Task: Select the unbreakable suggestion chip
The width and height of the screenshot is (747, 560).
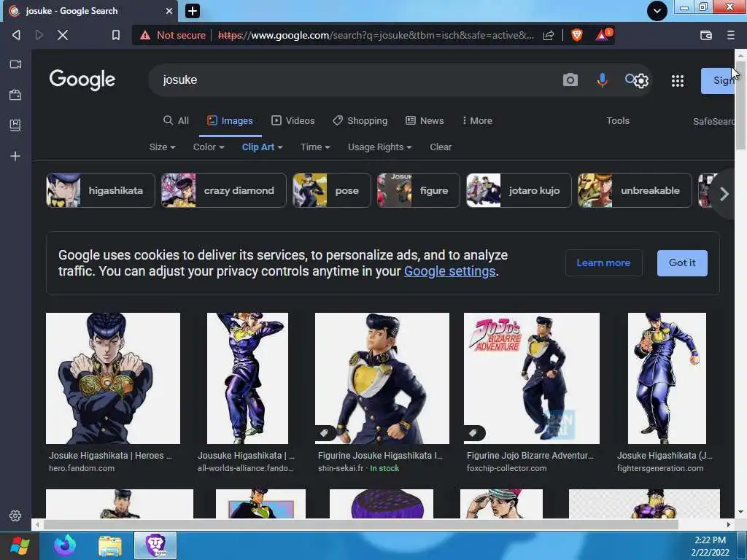Action: point(635,190)
